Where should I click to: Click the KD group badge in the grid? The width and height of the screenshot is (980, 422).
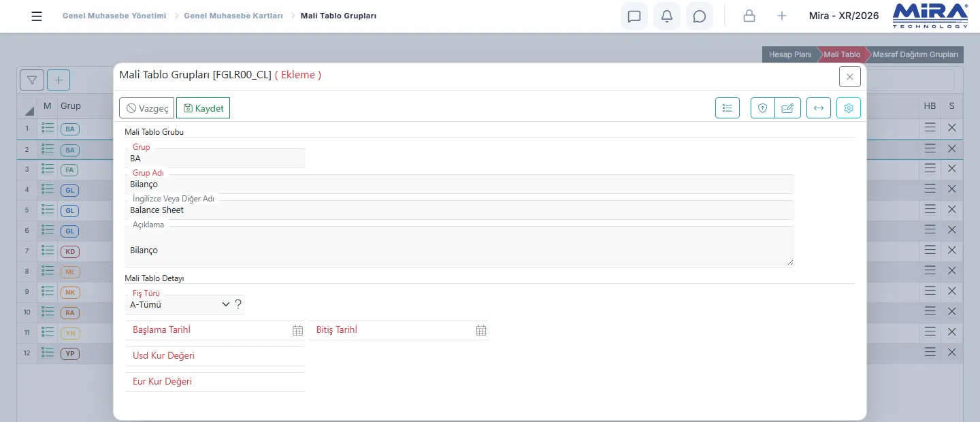[x=70, y=251]
